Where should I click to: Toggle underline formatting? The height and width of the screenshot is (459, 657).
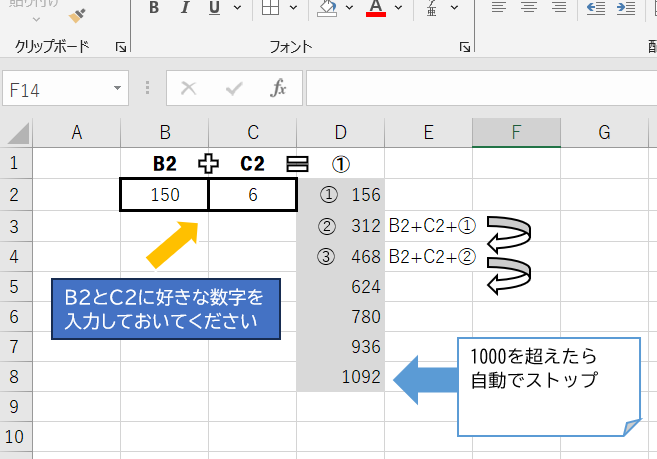pos(213,9)
